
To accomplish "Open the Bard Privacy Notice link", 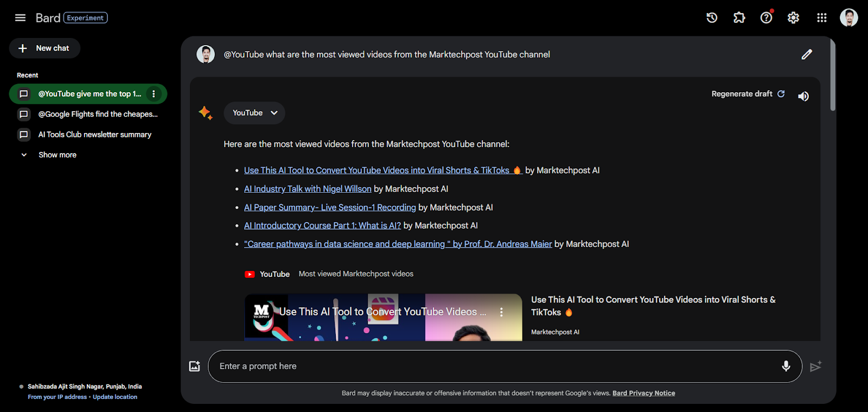I will (x=644, y=393).
